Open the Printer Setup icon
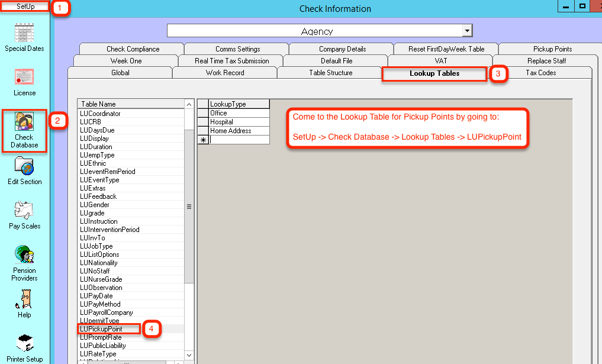Image resolution: width=602 pixels, height=364 pixels. [x=24, y=344]
